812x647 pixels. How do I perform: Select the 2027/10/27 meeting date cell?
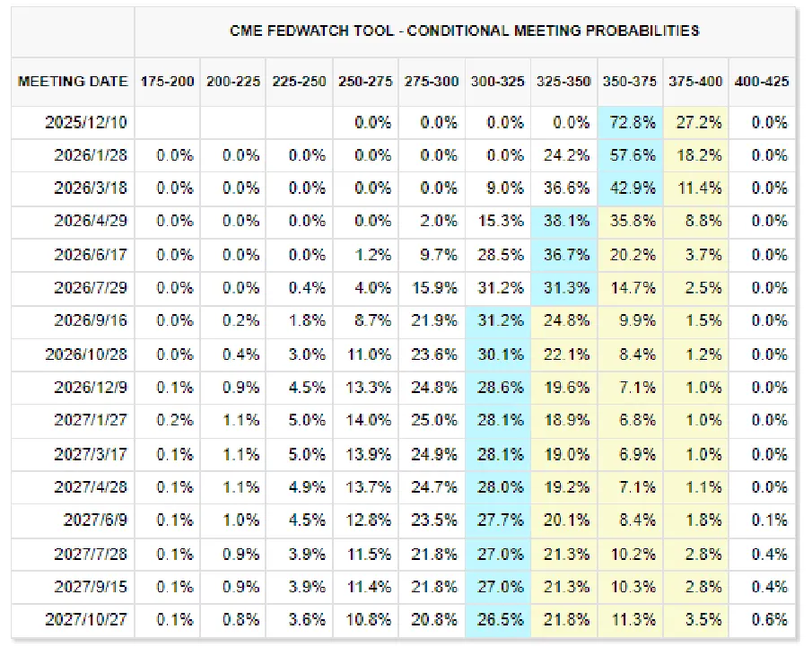tap(86, 619)
